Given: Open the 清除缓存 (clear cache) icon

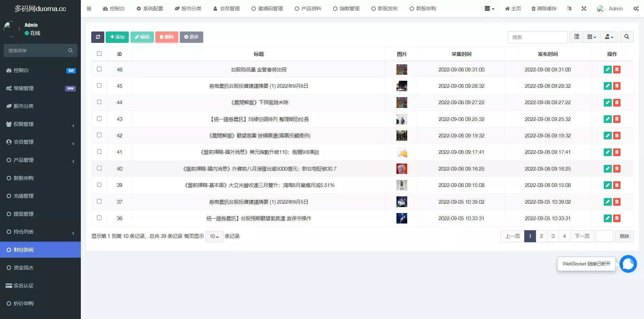Looking at the screenshot, I should pos(544,9).
